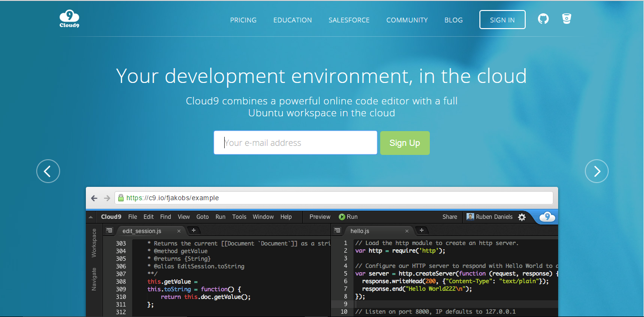Navigate to the Pricing page
This screenshot has width=644, height=317.
coord(243,20)
